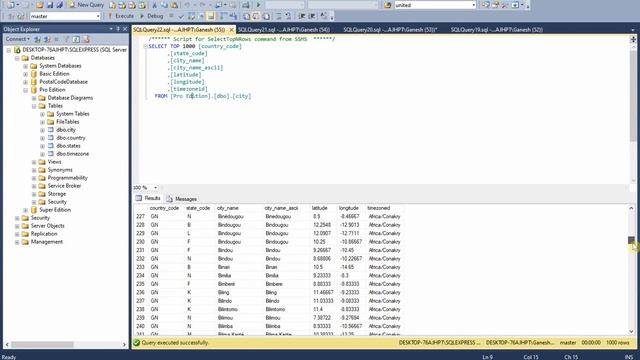Select the Server Objects folder
The height and width of the screenshot is (360, 640).
click(47, 226)
